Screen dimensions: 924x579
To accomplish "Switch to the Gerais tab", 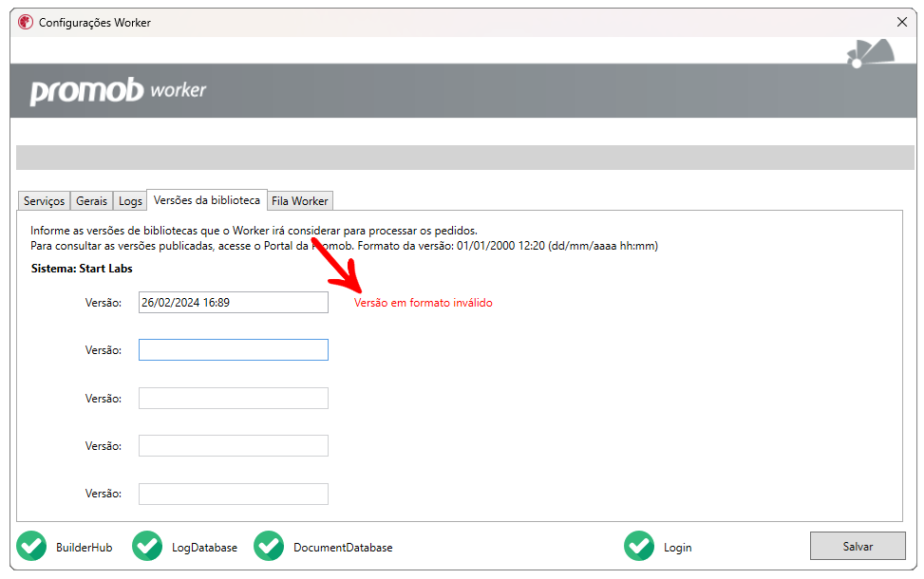I will [91, 201].
